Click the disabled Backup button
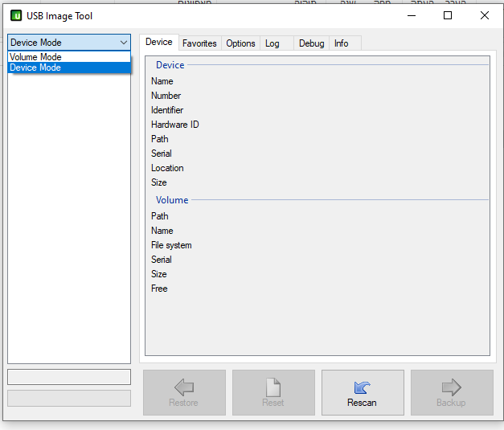The height and width of the screenshot is (430, 504). (x=452, y=392)
